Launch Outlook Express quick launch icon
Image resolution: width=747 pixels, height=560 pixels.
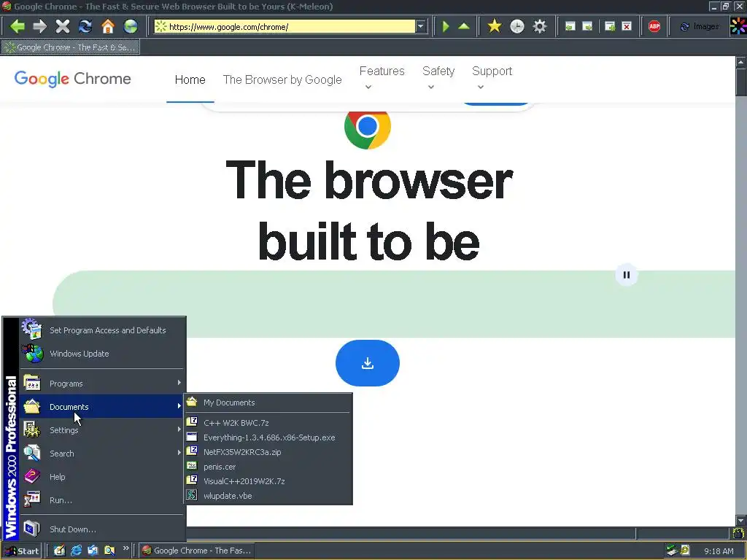click(93, 551)
